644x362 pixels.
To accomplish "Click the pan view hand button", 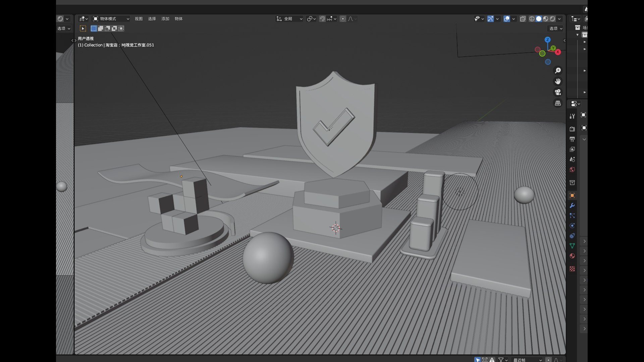I will coord(558,81).
